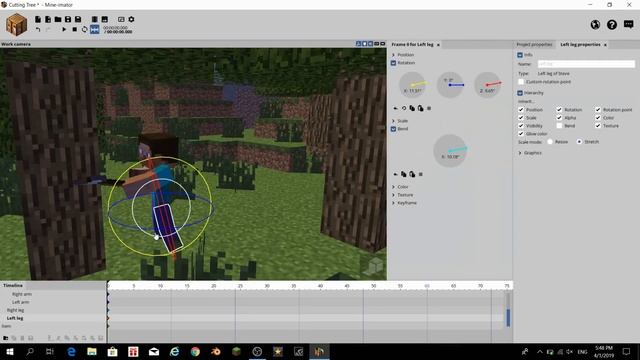Collapse the Bend section
Image resolution: width=640 pixels, height=360 pixels.
393,129
